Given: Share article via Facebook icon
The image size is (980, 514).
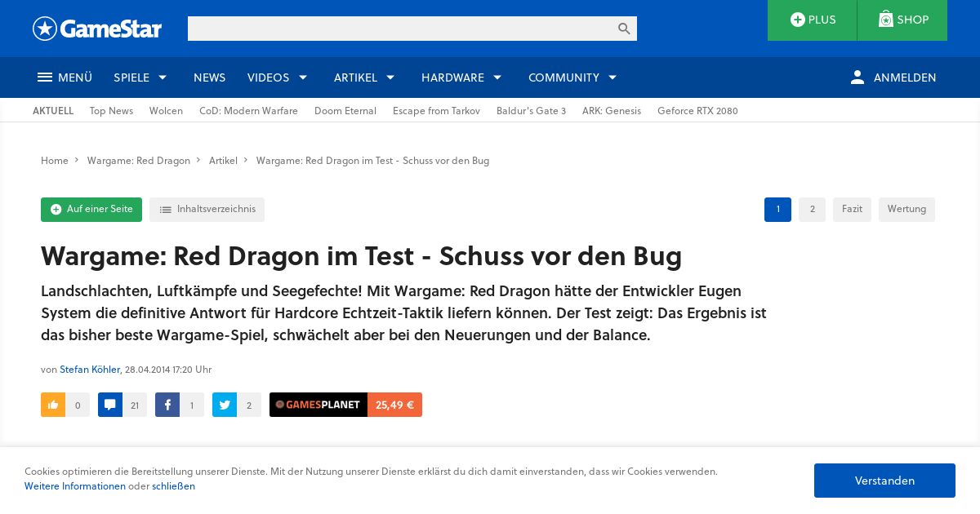Looking at the screenshot, I should pos(167,405).
